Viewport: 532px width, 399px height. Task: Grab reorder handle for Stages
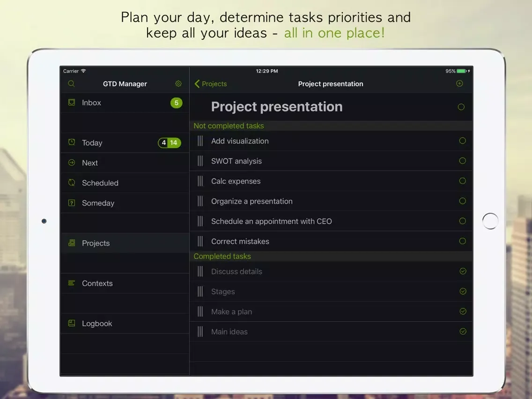[200, 291]
